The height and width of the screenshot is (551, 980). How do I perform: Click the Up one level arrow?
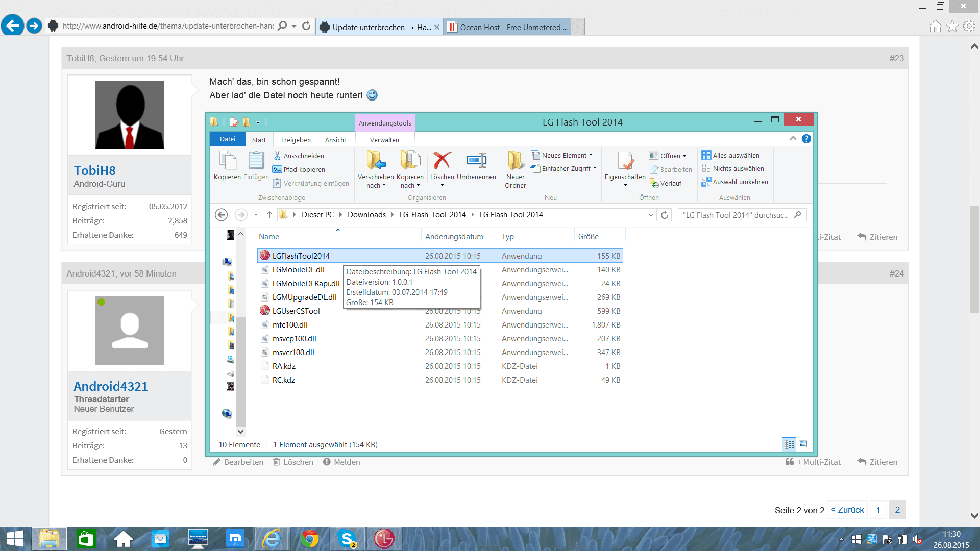[269, 215]
